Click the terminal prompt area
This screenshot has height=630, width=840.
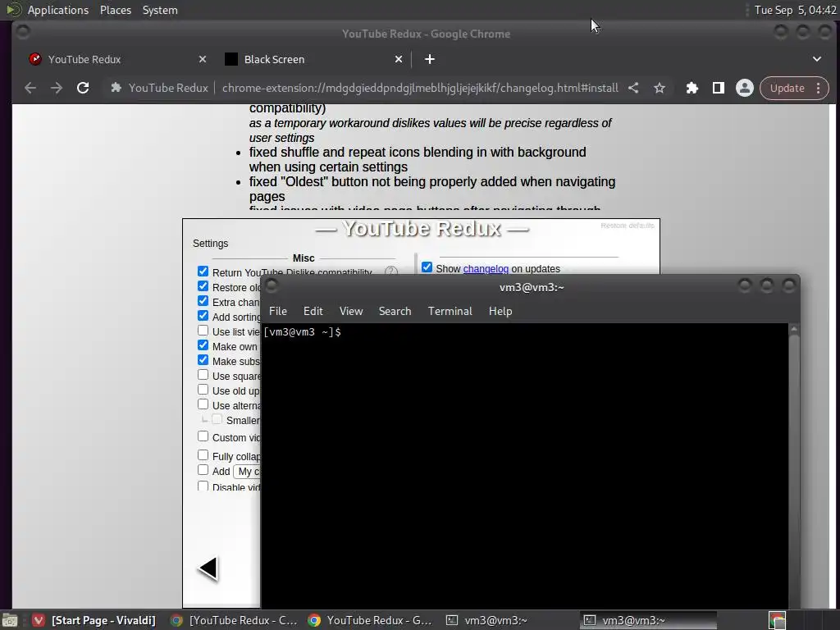(302, 332)
